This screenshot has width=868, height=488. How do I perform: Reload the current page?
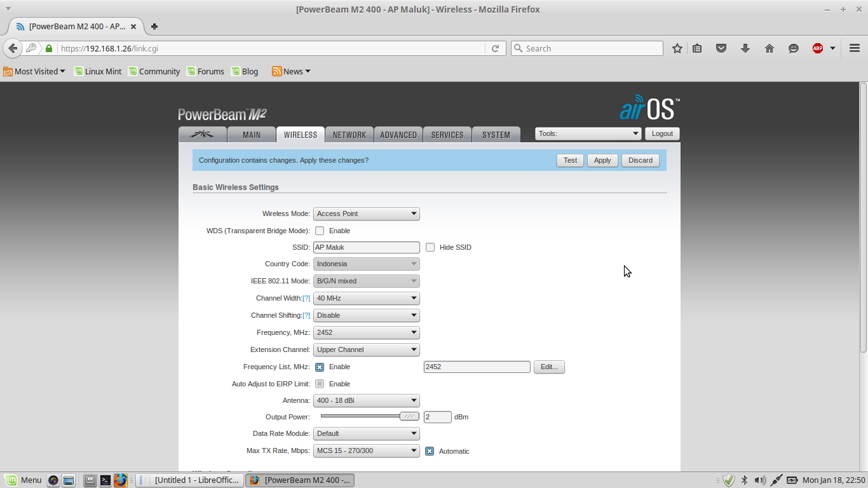[495, 48]
